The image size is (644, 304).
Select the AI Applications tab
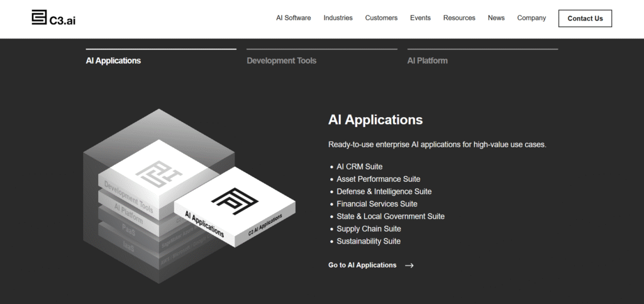click(113, 61)
